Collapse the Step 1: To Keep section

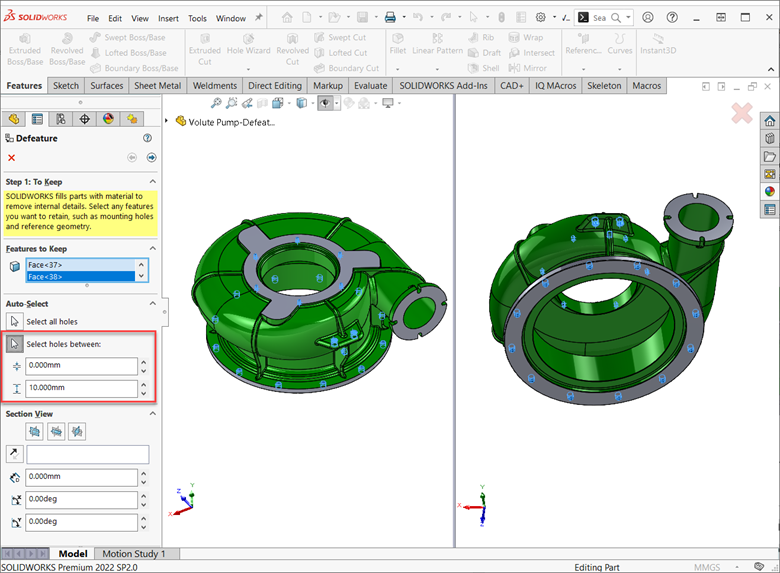[153, 182]
